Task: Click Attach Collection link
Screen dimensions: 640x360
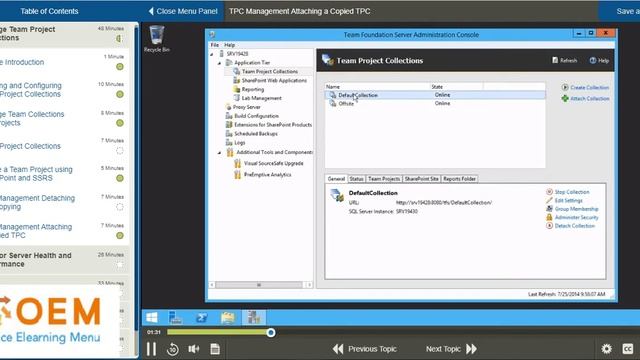Action: pos(585,98)
